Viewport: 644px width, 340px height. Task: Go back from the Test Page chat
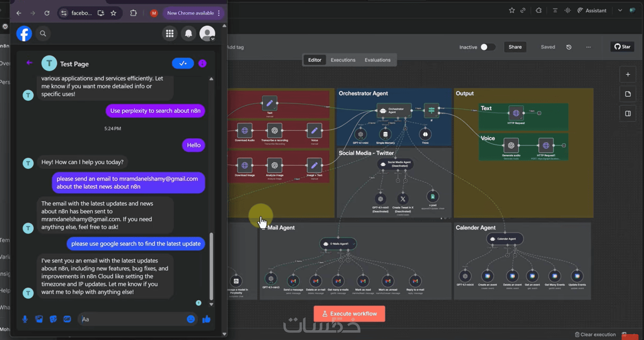coord(30,63)
